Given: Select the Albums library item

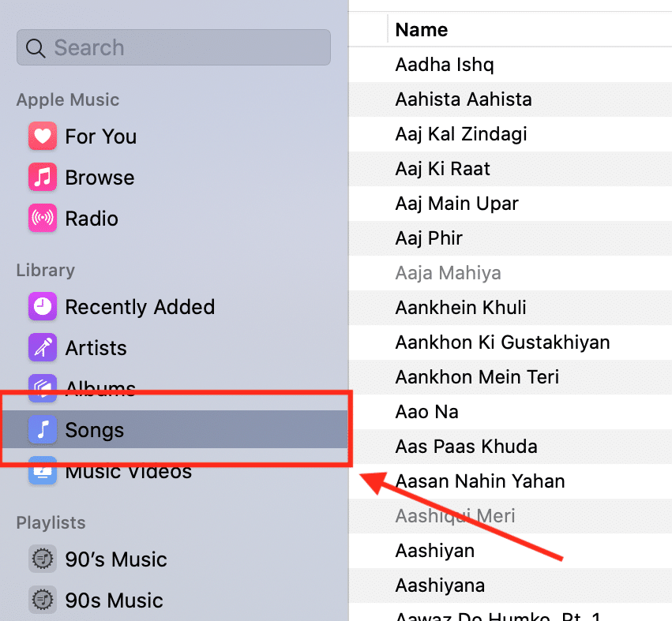Looking at the screenshot, I should (x=99, y=388).
